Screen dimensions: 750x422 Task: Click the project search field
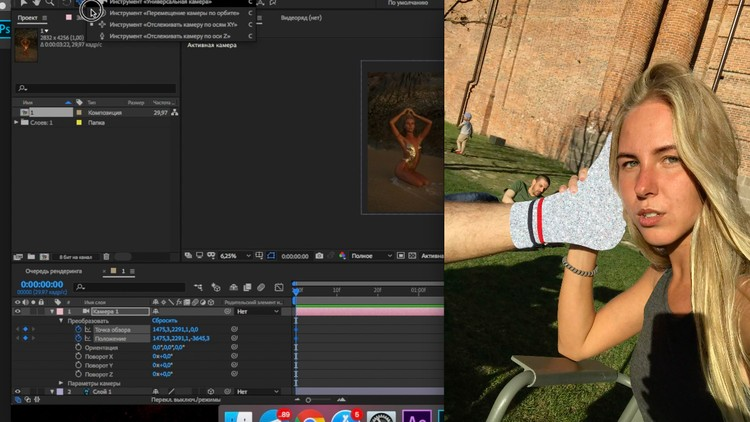point(95,89)
